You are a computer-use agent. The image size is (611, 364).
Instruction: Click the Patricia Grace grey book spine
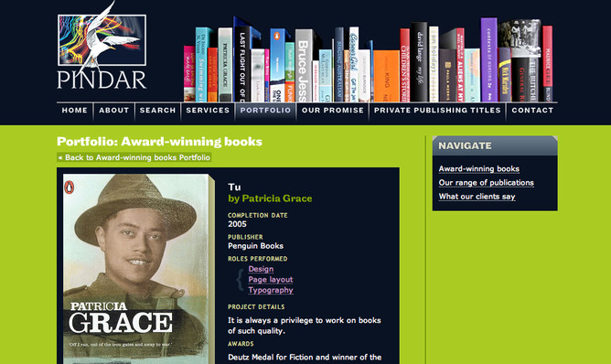point(225,65)
